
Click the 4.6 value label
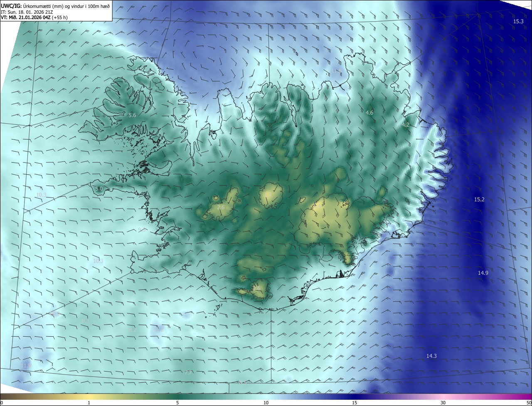(369, 113)
